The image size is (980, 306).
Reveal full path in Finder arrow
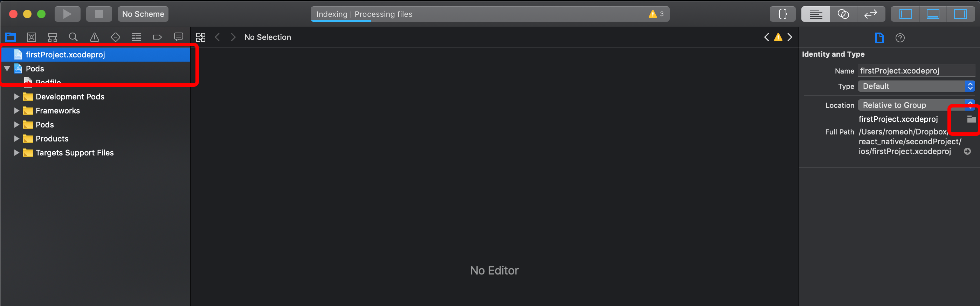click(967, 151)
